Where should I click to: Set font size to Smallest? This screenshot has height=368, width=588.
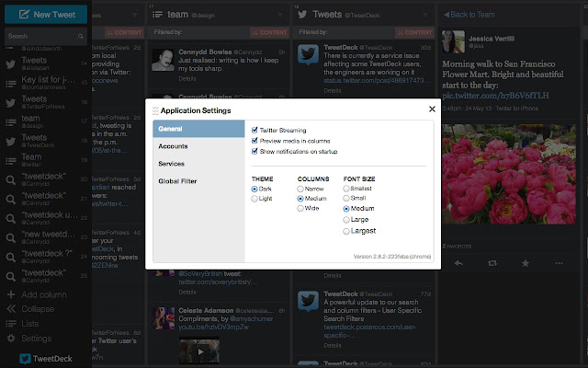tap(346, 189)
